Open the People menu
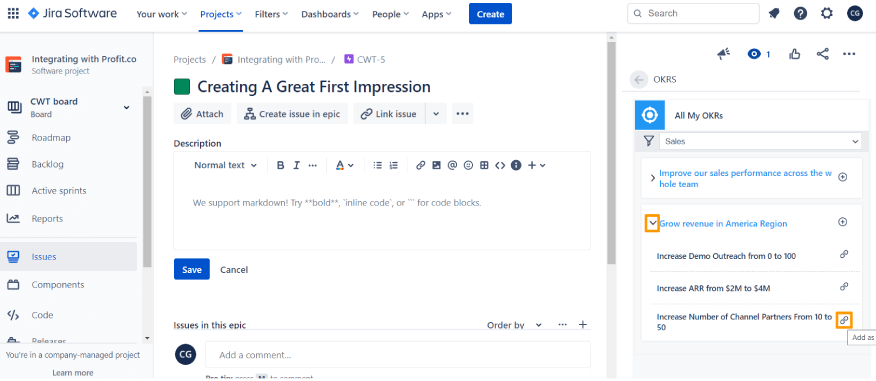This screenshot has width=876, height=381. [x=391, y=14]
